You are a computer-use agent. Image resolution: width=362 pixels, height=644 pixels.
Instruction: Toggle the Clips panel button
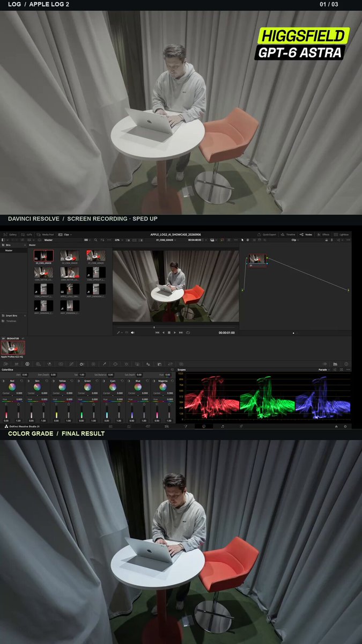pos(64,235)
